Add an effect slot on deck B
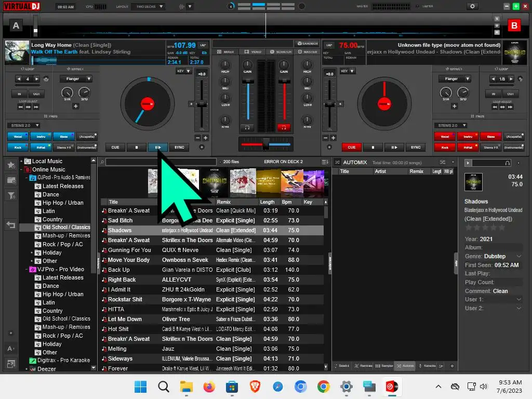The image size is (532, 399). (454, 106)
